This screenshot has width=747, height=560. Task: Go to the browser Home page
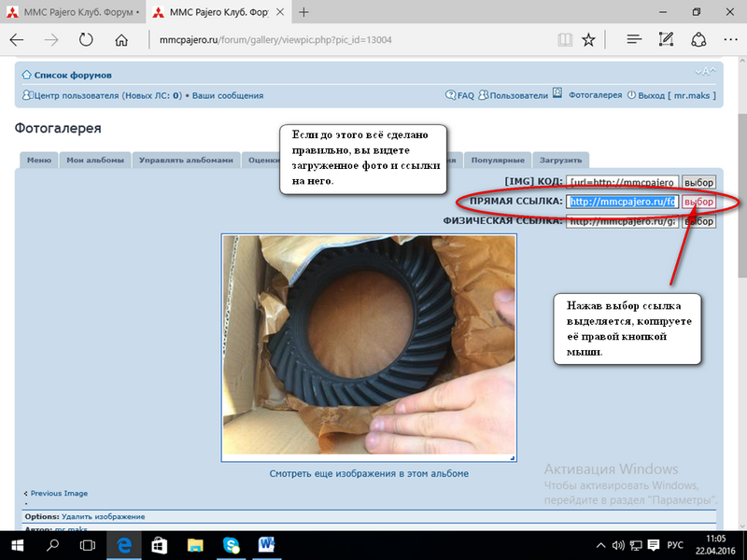coord(120,40)
